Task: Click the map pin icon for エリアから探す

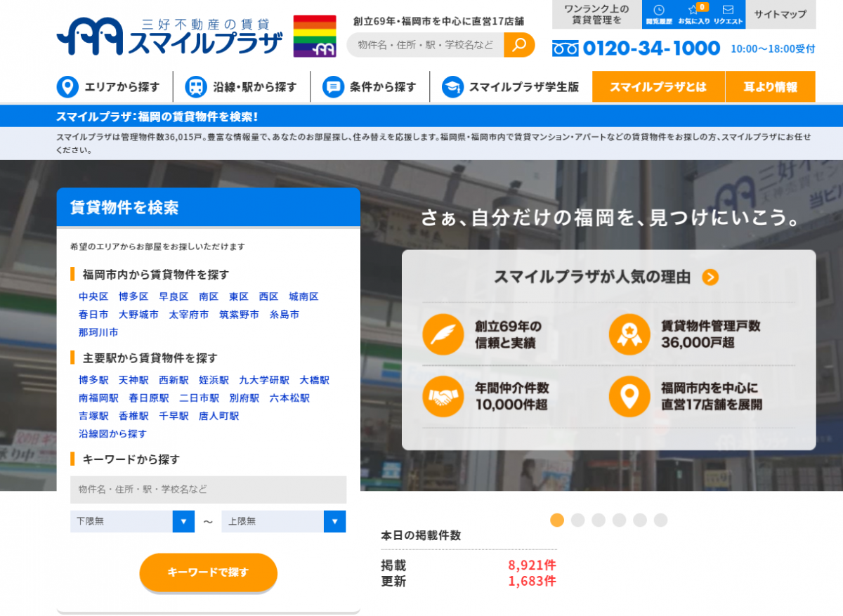Action: 67,87
